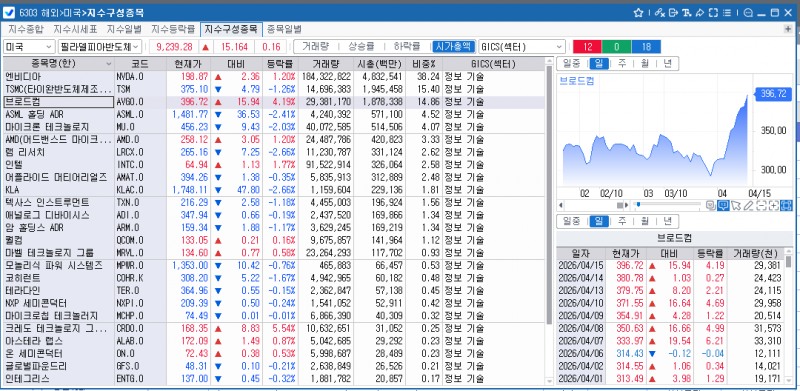Select the pencil drawing tool under chart
Viewport: 800px width, 391px height.
click(x=748, y=205)
